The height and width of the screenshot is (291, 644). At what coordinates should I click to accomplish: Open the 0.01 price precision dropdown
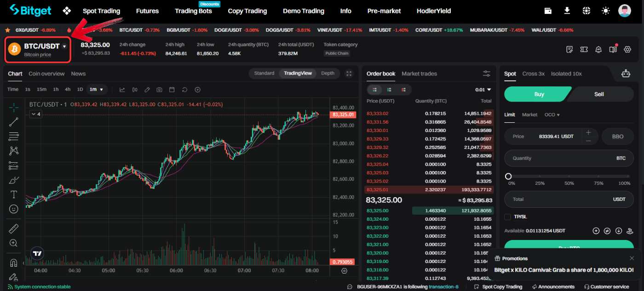(x=483, y=90)
